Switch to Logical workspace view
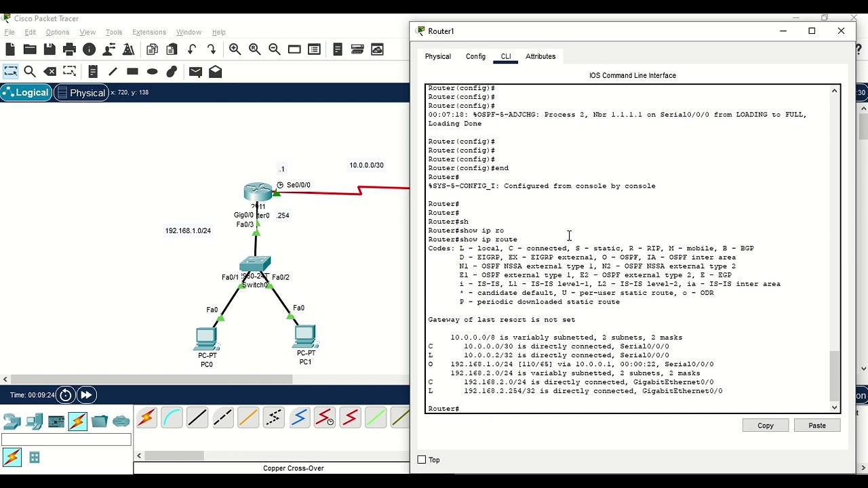This screenshot has width=868, height=488. pos(26,93)
